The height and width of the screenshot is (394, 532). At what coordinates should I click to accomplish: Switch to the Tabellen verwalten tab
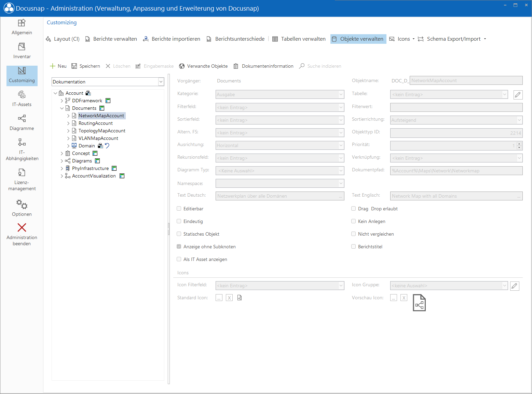(x=299, y=39)
